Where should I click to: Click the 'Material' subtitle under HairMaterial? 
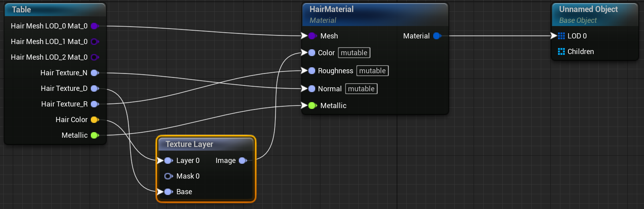323,20
